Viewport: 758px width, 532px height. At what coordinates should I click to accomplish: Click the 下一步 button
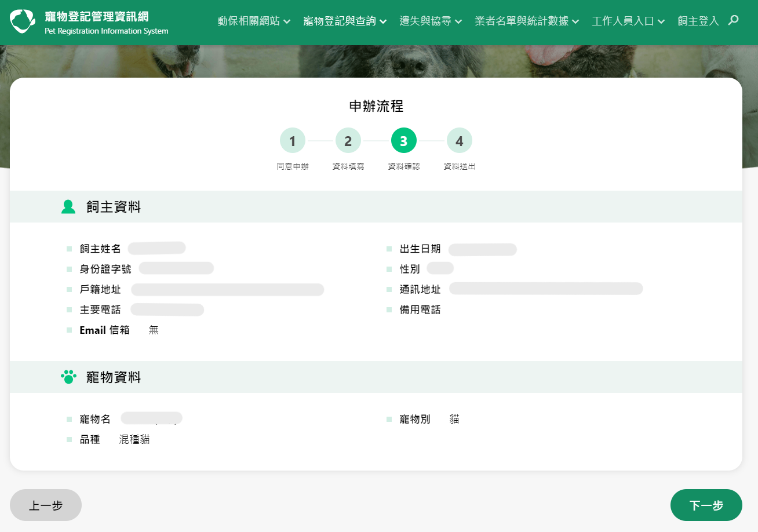706,505
